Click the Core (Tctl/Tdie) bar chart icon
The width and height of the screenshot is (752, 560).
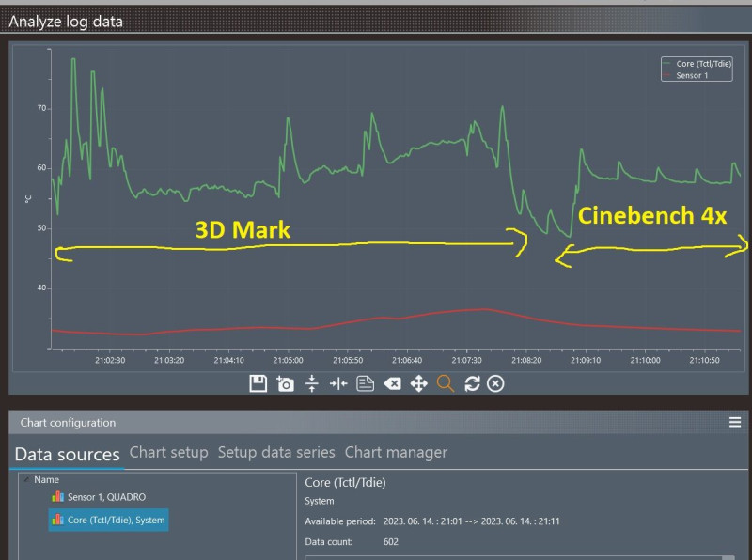[x=57, y=520]
